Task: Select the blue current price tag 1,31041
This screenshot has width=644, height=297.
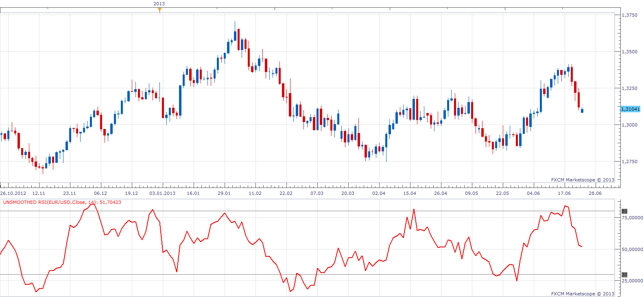Action: coord(631,109)
